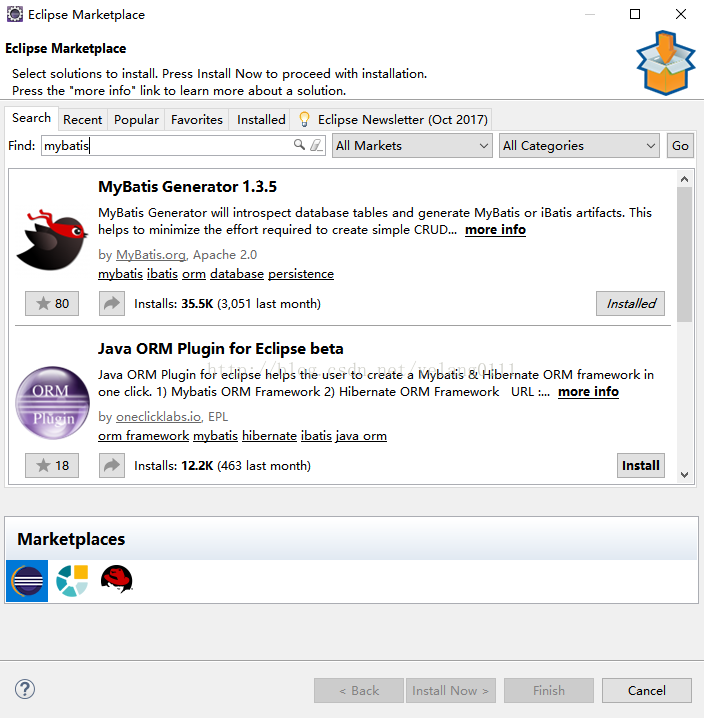This screenshot has height=718, width=704.
Task: Open the oneclicklabs.io author link
Action: pos(158,417)
